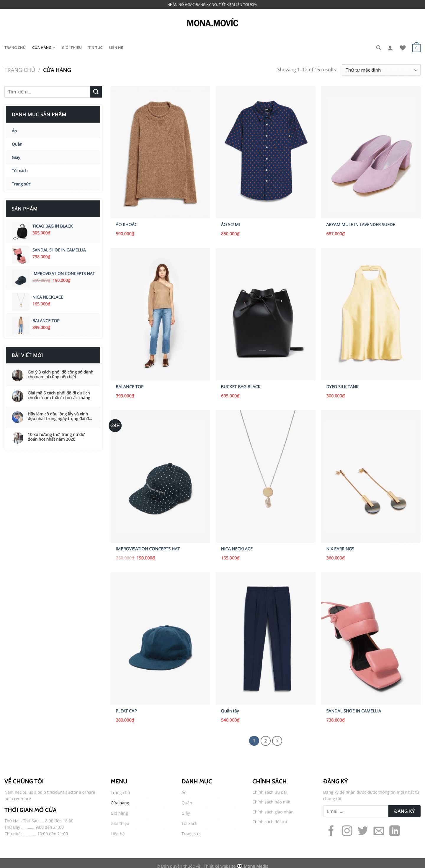Submit sidebar search with magnifier button
425x868 pixels.
(x=96, y=92)
